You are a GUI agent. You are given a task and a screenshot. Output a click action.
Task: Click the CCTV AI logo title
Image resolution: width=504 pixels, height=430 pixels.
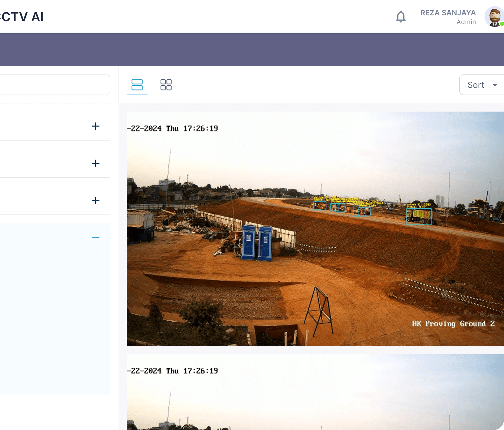(22, 17)
